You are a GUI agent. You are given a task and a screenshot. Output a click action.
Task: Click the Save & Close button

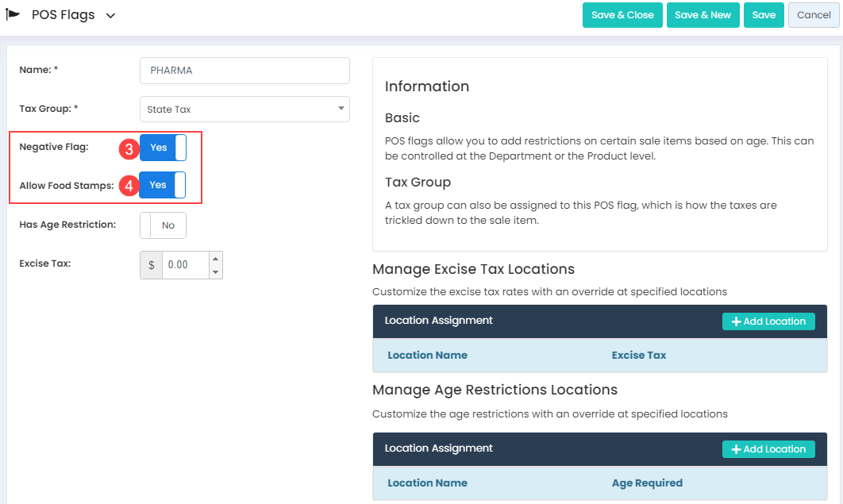pyautogui.click(x=622, y=15)
